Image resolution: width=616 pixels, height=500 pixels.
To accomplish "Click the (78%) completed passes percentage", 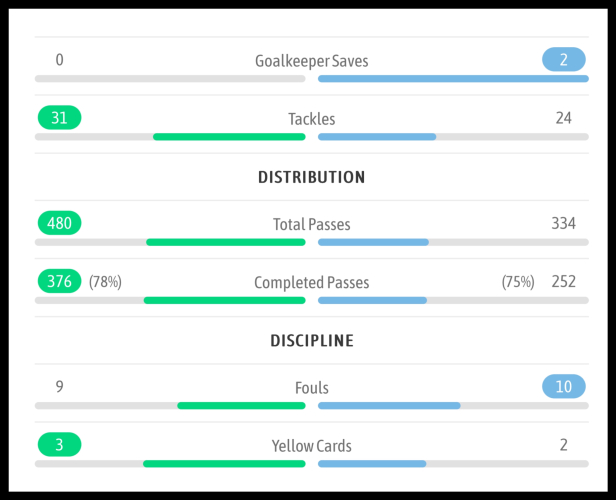I will pyautogui.click(x=105, y=283).
